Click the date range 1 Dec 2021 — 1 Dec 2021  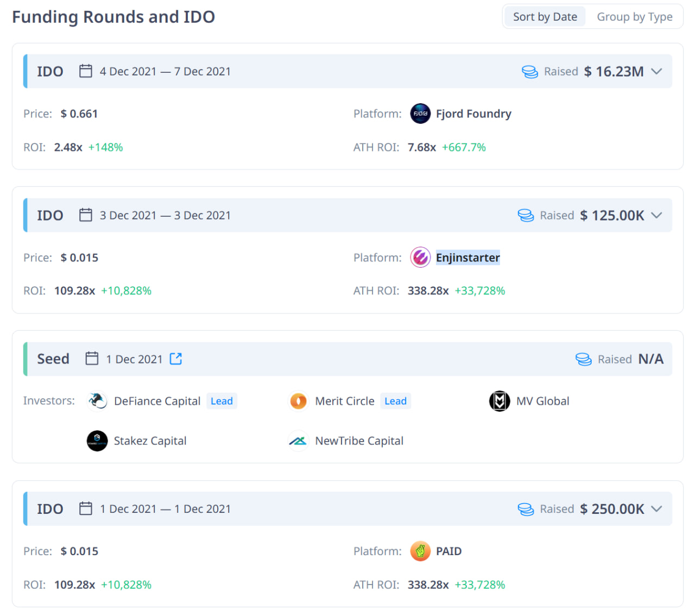click(165, 508)
